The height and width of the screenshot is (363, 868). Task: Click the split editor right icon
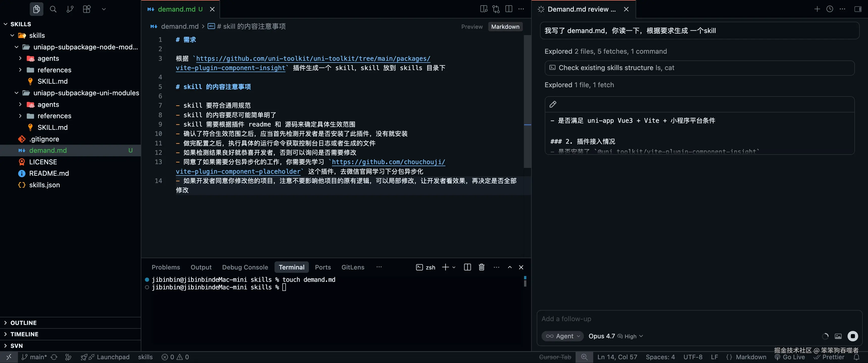coord(509,9)
